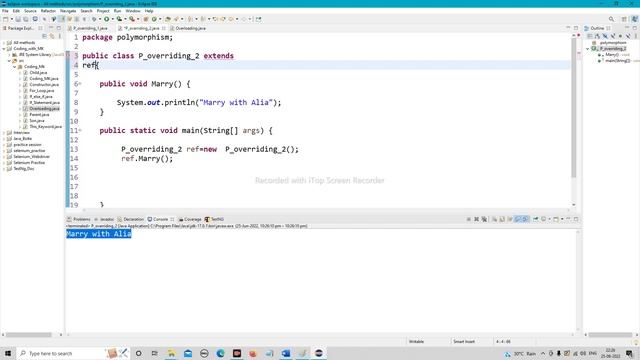This screenshot has height=360, width=640.
Task: Switch to the Overloading.java editor tab
Action: [190, 28]
